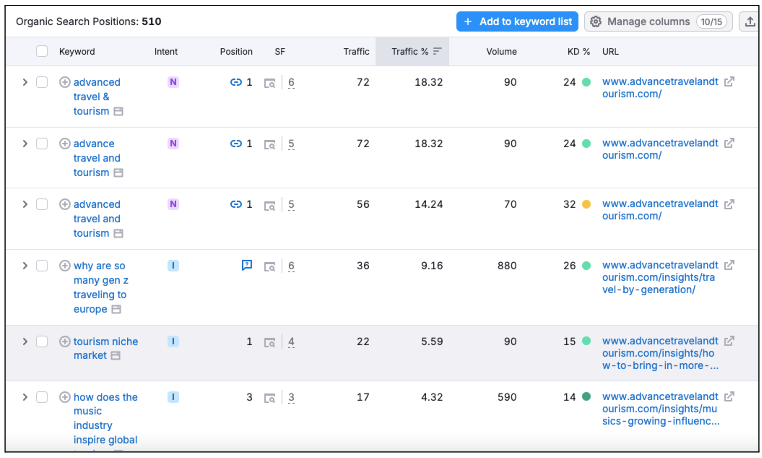Open external link icon for music insights URL
Viewport: 762px width, 458px height.
click(x=729, y=397)
